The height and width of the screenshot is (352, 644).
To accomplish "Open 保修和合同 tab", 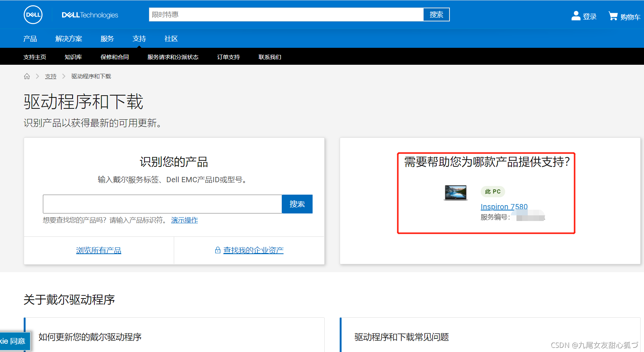I will (115, 57).
